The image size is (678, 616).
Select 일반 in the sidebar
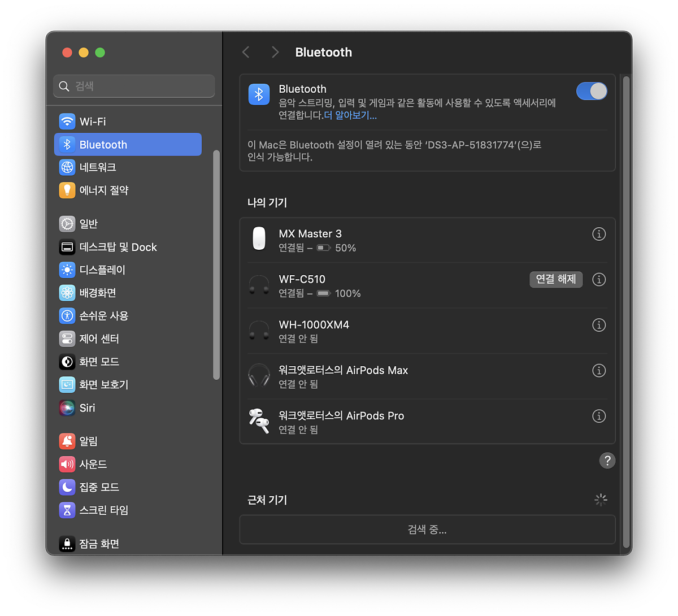point(128,224)
